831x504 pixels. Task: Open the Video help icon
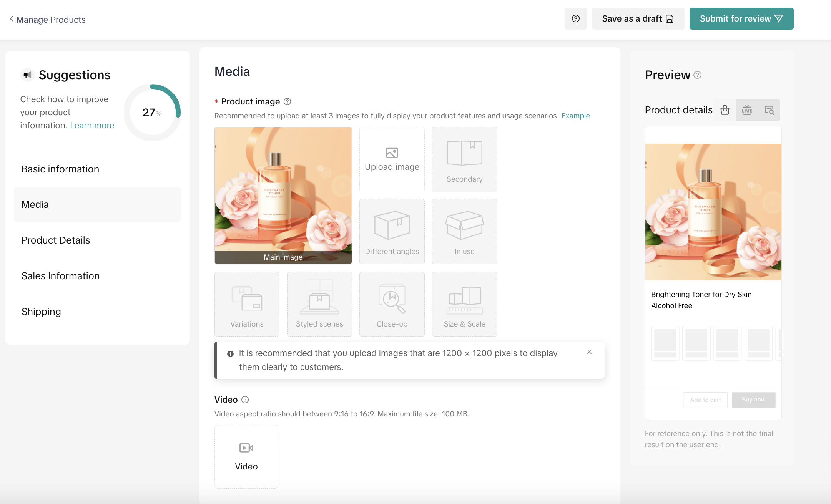coord(246,400)
